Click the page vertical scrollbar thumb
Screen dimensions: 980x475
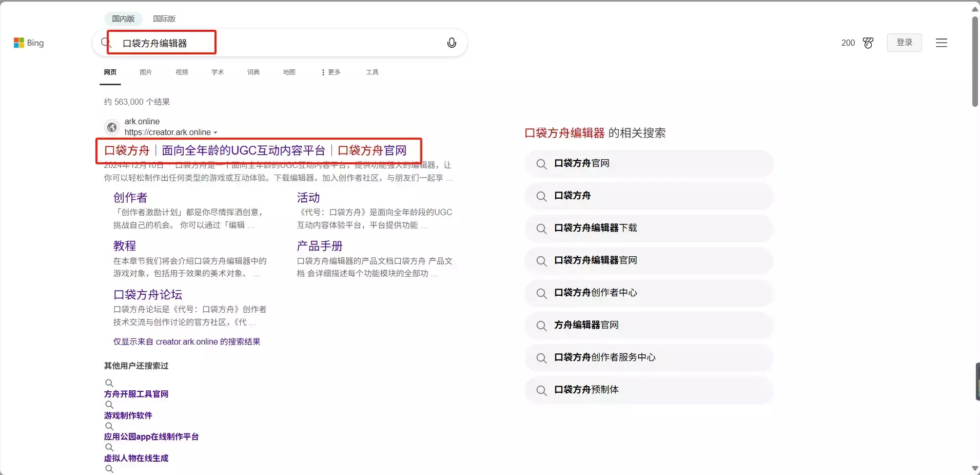pyautogui.click(x=975, y=62)
